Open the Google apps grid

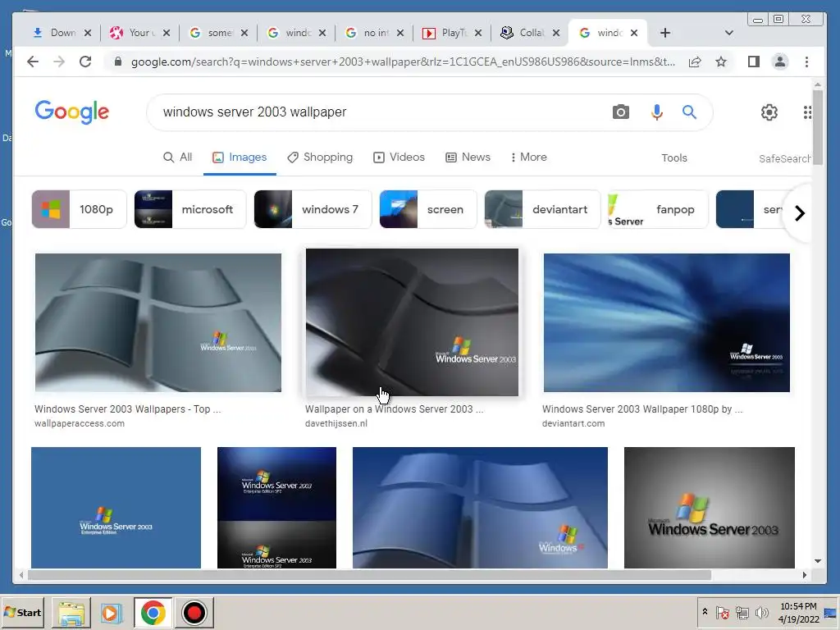(807, 112)
